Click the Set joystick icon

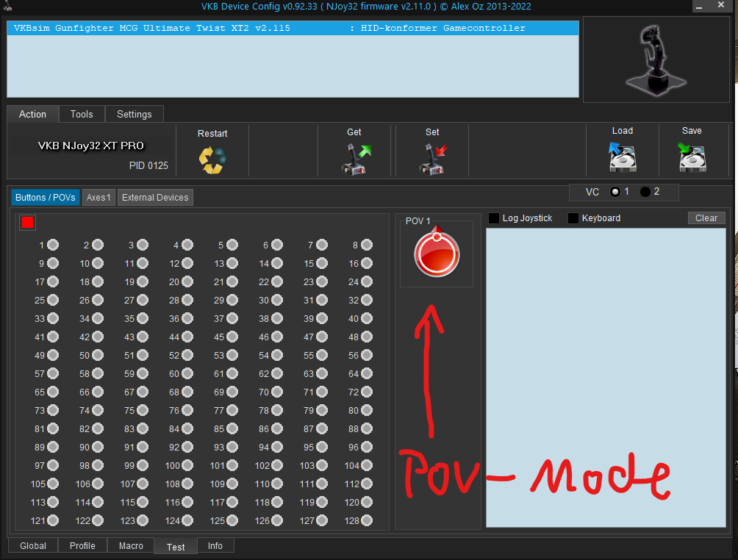tap(432, 159)
